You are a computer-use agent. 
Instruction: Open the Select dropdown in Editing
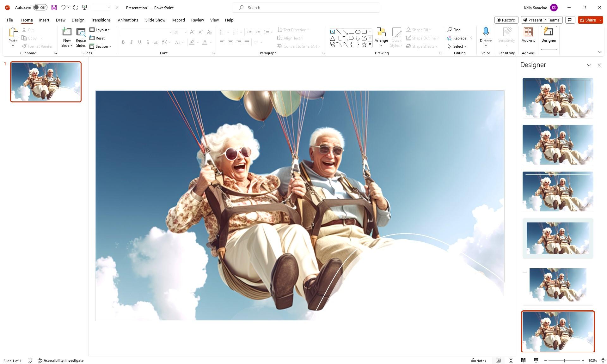457,46
